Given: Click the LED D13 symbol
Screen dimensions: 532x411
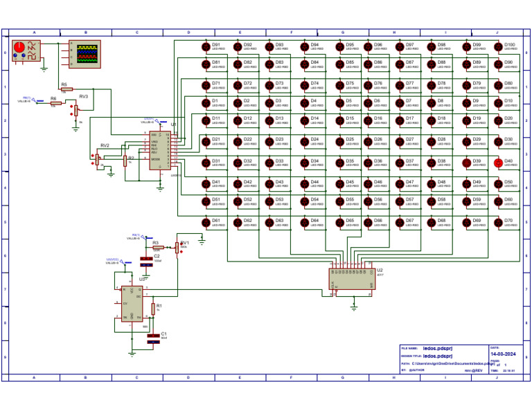Looking at the screenshot, I should tap(269, 120).
